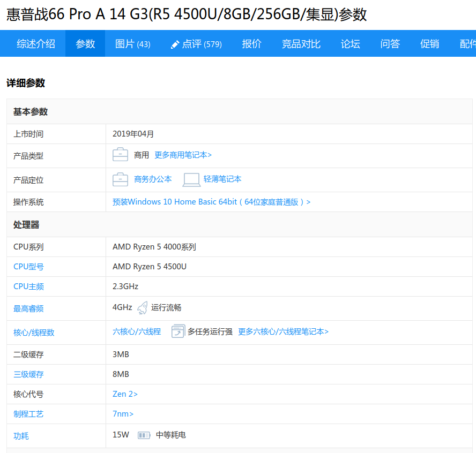Click the AMD Ryzen 5 4000系列 value
The width and height of the screenshot is (476, 453).
[154, 247]
